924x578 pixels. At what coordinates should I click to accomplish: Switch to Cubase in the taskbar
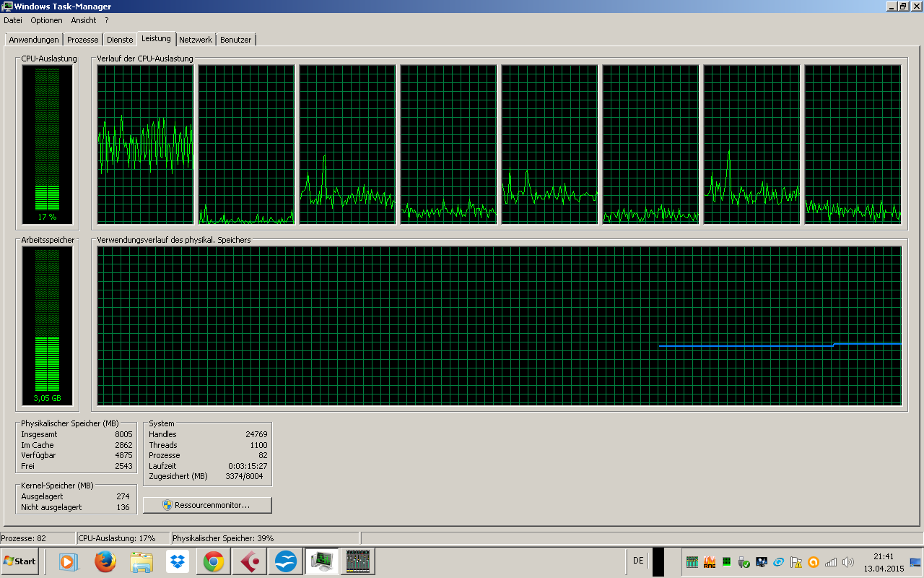[x=250, y=561]
